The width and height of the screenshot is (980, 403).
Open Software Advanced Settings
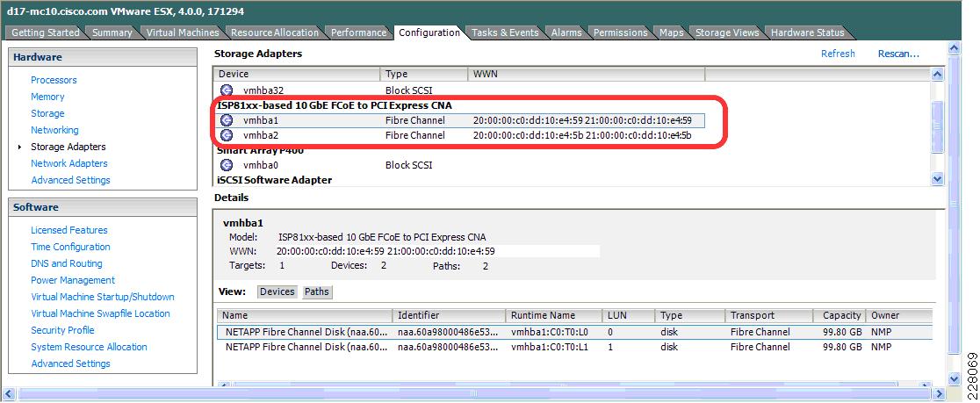[70, 363]
